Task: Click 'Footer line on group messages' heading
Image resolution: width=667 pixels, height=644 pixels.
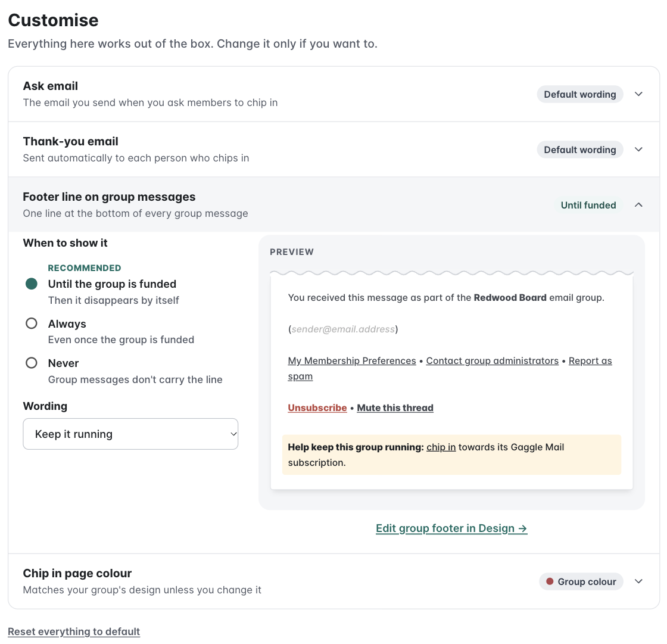Action: click(x=110, y=197)
